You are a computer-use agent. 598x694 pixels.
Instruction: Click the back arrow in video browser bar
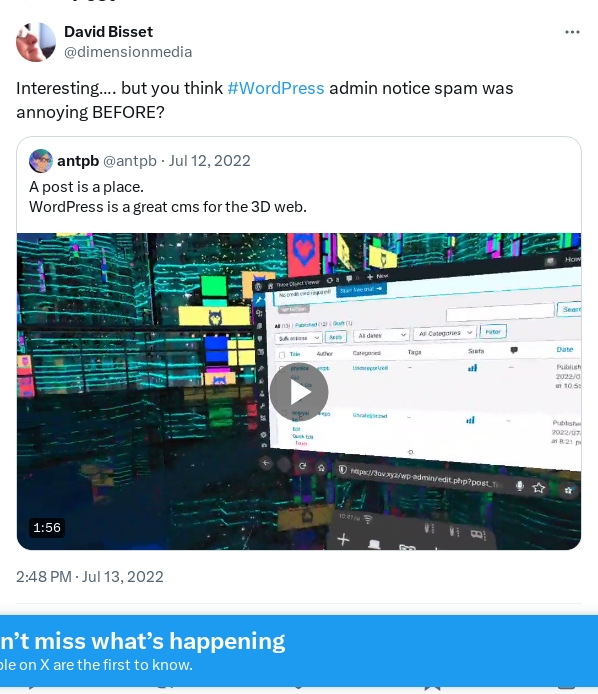click(x=266, y=463)
